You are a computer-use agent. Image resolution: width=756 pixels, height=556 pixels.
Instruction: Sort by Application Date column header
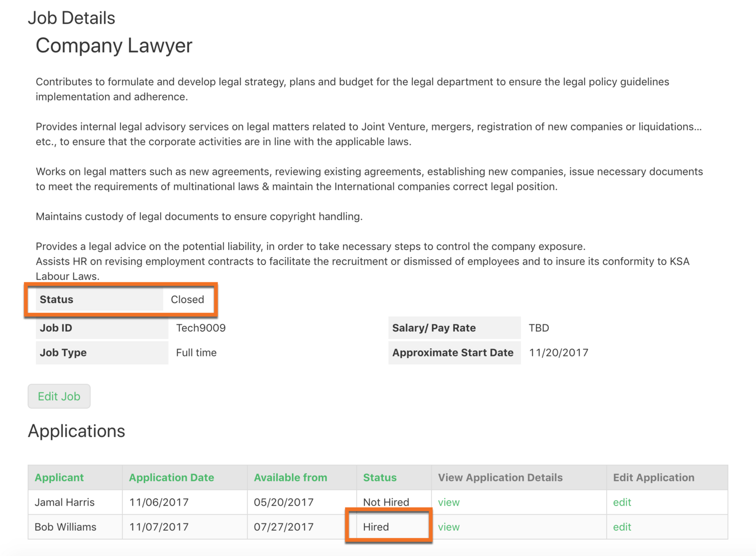tap(171, 477)
